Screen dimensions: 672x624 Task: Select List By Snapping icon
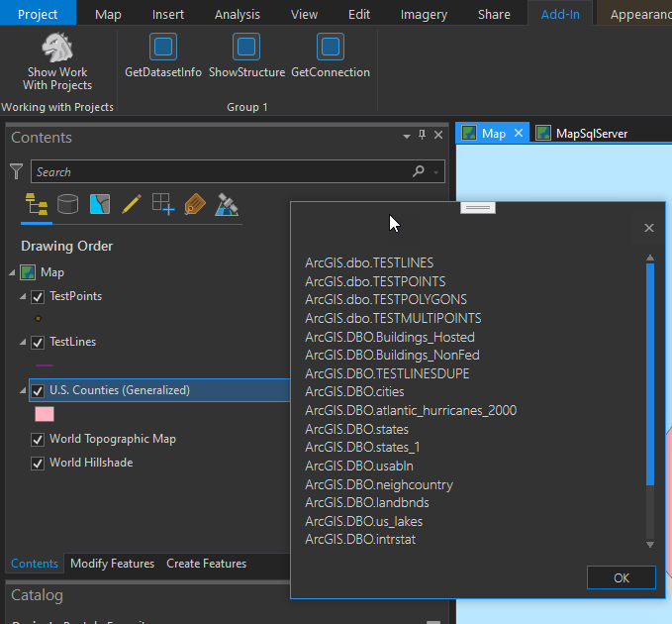(x=163, y=204)
